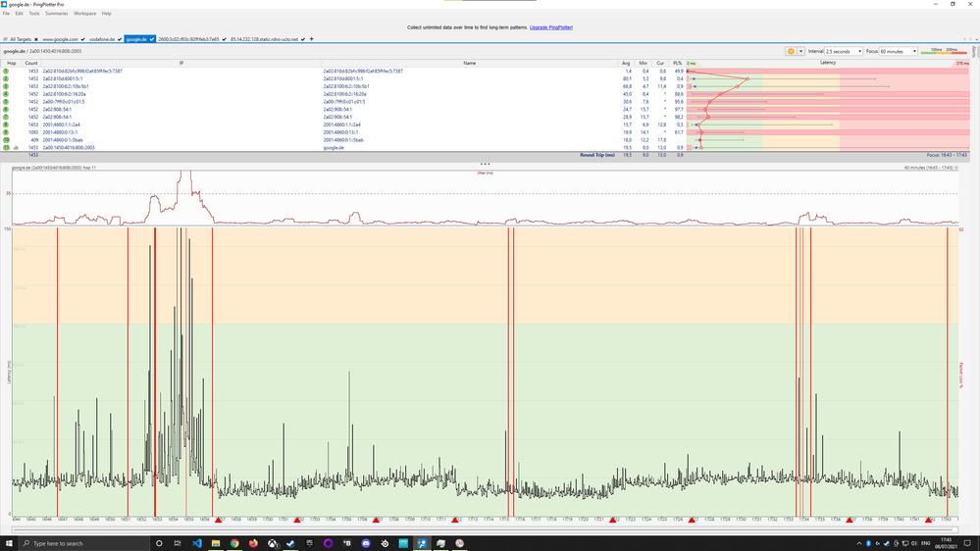The width and height of the screenshot is (980, 551).
Task: Click the latency color scale legend
Action: point(948,51)
